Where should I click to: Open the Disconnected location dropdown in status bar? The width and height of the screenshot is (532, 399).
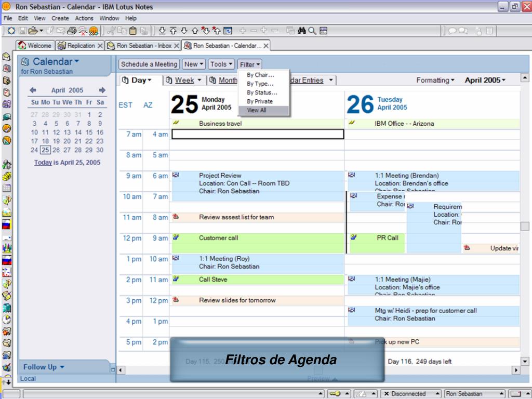coord(412,394)
